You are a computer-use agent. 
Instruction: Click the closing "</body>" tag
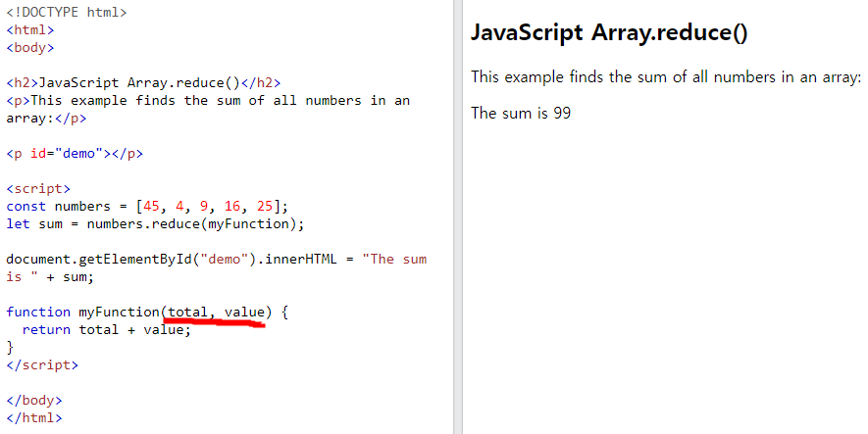[34, 401]
